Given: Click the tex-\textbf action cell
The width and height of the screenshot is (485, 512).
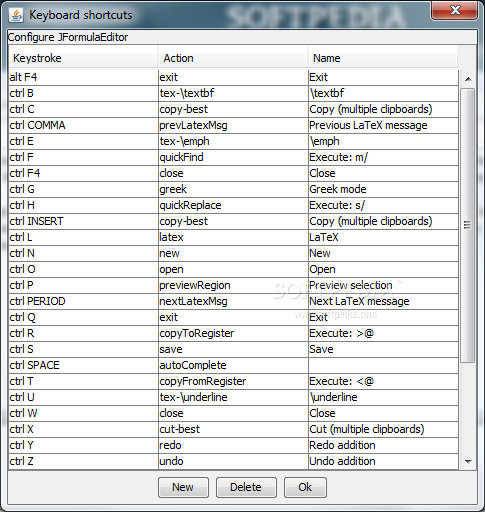Looking at the screenshot, I should click(233, 93).
